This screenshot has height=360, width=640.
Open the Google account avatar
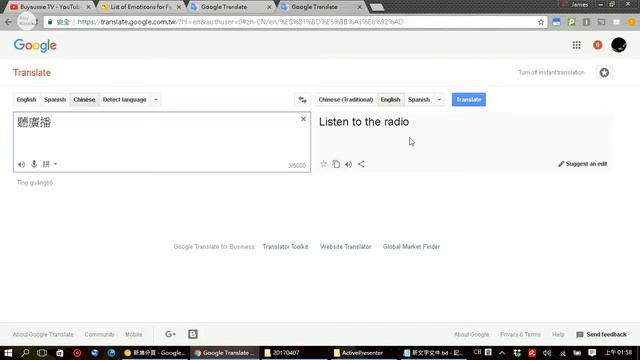(x=619, y=45)
